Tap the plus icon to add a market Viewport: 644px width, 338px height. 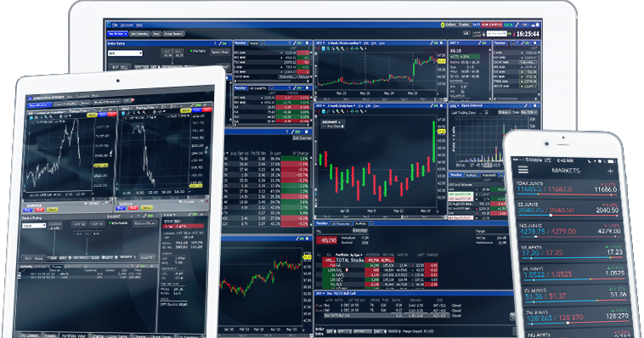click(610, 171)
